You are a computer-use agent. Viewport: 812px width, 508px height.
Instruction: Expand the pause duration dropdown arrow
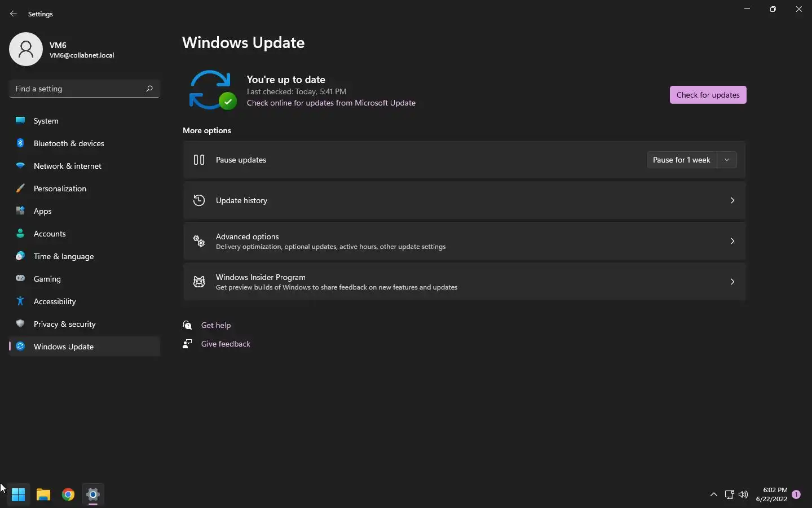tap(727, 160)
